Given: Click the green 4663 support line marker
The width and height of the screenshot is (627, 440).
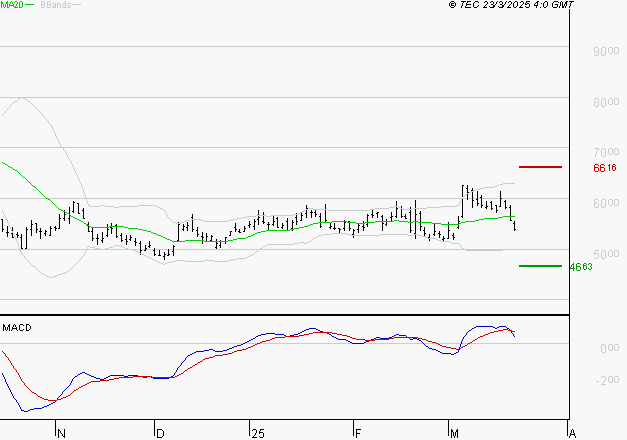Looking at the screenshot, I should (x=540, y=266).
